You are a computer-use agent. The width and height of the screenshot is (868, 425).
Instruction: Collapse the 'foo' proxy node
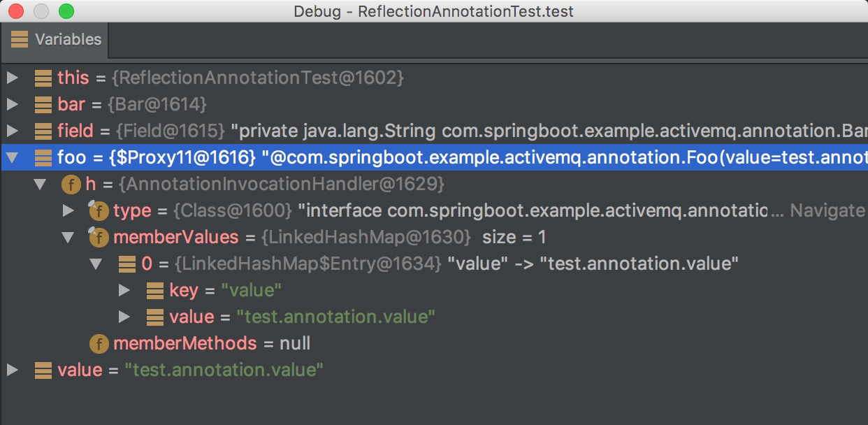tap(12, 157)
